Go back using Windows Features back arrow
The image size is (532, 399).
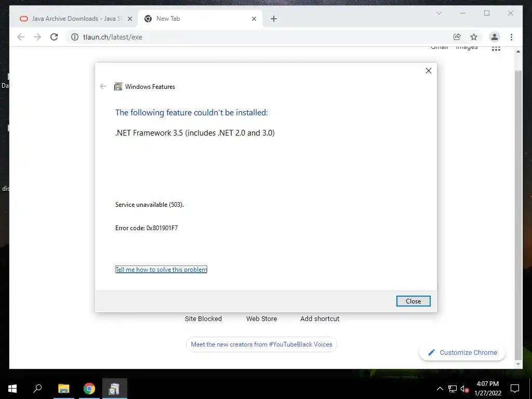[x=103, y=87]
